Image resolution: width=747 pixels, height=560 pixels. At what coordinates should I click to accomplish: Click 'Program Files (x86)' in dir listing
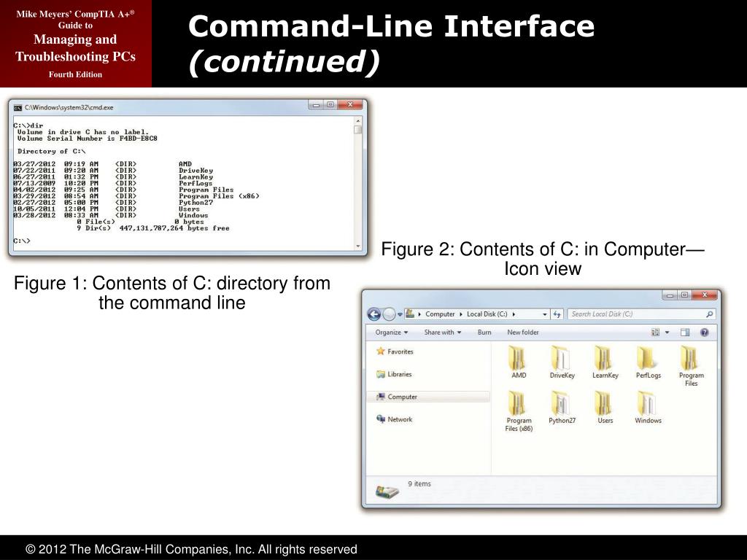tap(219, 196)
